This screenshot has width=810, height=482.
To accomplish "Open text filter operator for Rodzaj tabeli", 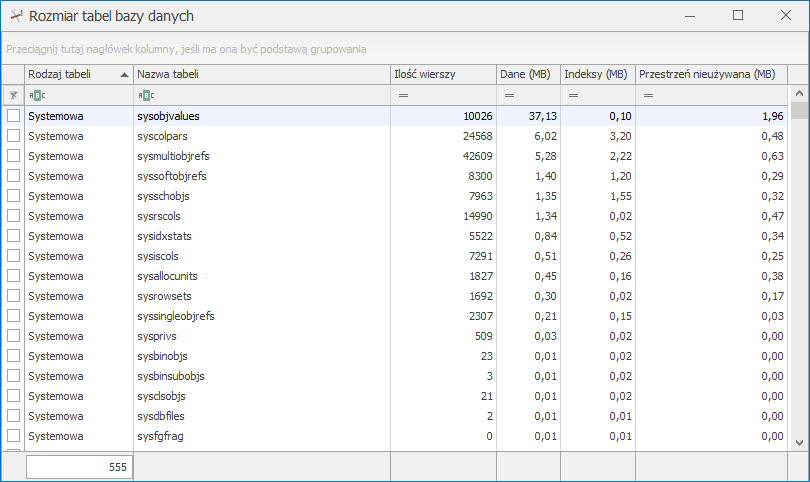I will [x=37, y=95].
